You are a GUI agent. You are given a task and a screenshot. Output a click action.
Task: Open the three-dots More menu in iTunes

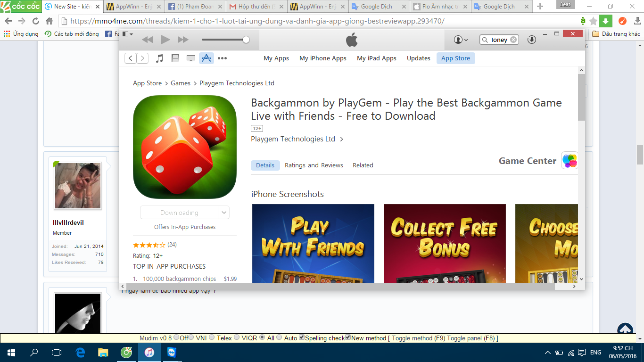222,58
